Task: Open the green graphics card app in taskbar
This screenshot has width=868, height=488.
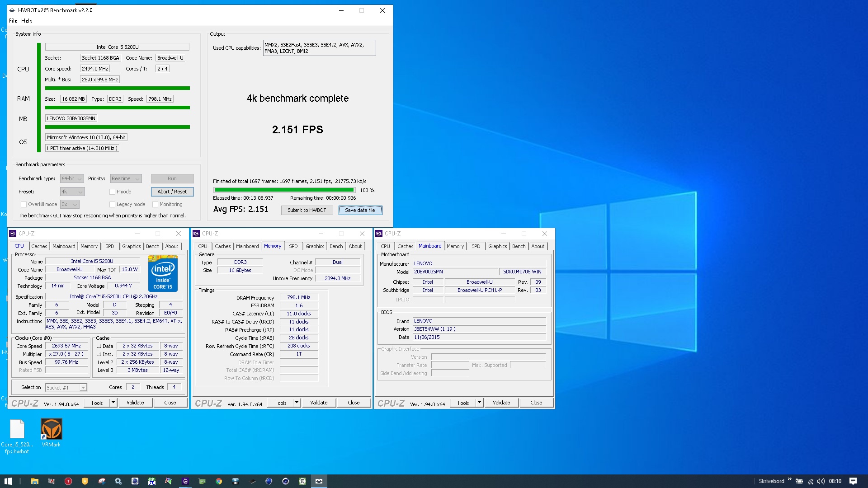Action: point(202,481)
